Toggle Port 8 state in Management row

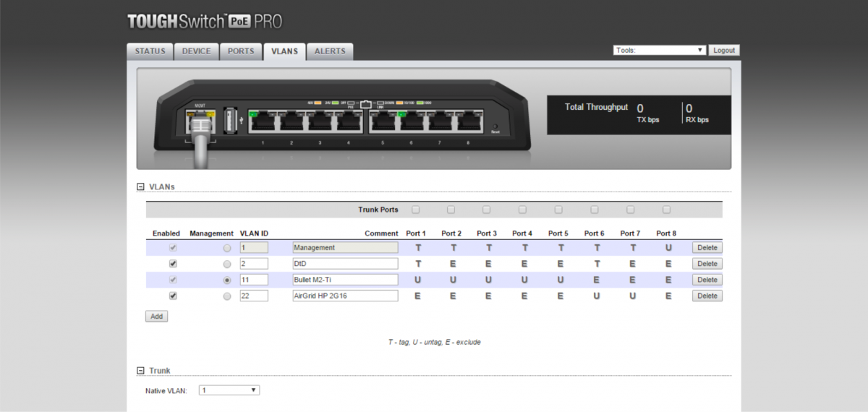pyautogui.click(x=668, y=247)
